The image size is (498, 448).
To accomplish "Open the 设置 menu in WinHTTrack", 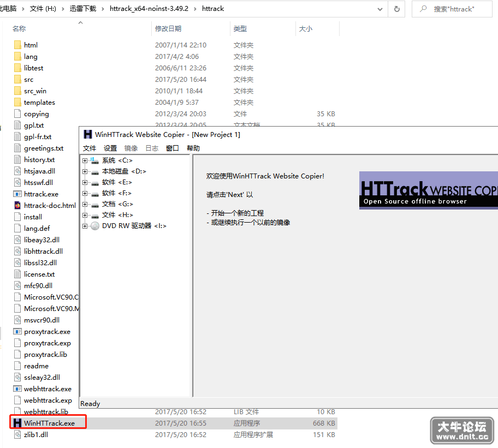I will [110, 148].
